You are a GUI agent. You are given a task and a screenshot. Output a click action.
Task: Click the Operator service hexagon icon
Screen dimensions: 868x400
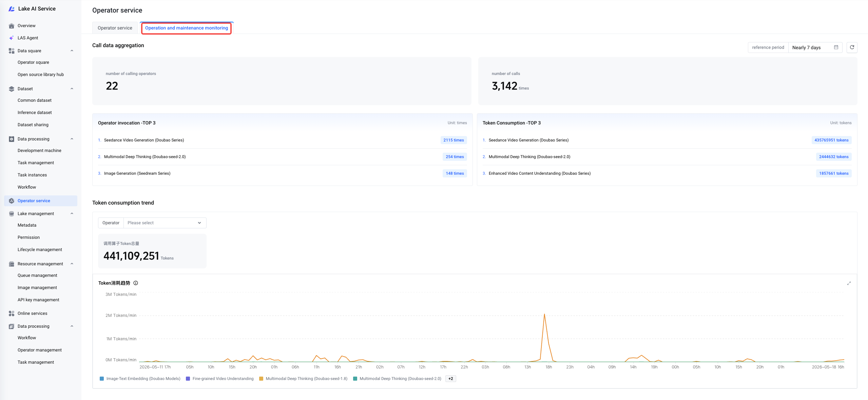12,201
